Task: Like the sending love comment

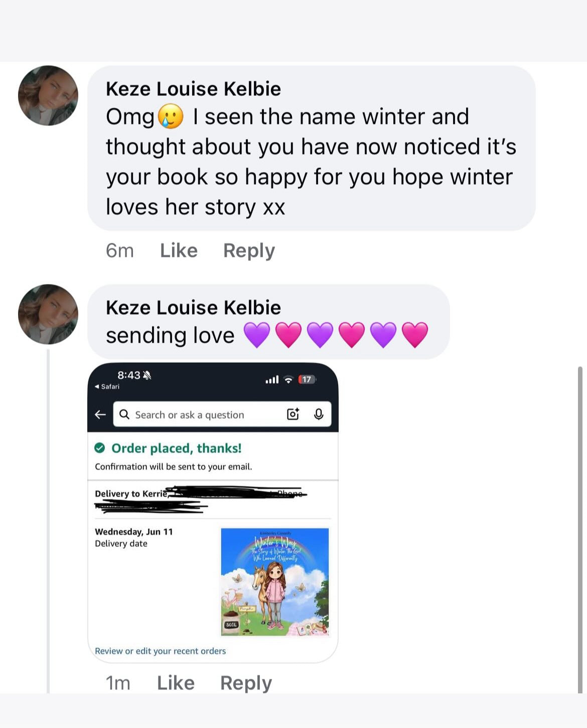Action: [x=176, y=683]
